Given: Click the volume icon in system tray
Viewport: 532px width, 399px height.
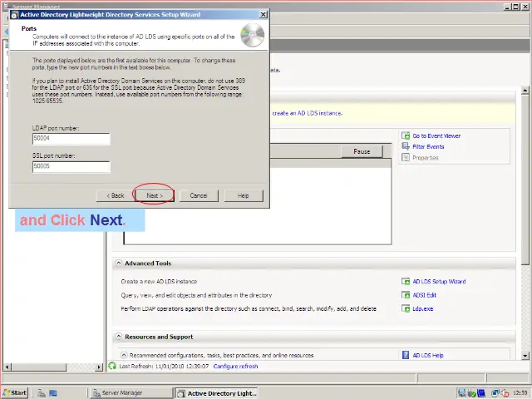Looking at the screenshot, I should (505, 393).
